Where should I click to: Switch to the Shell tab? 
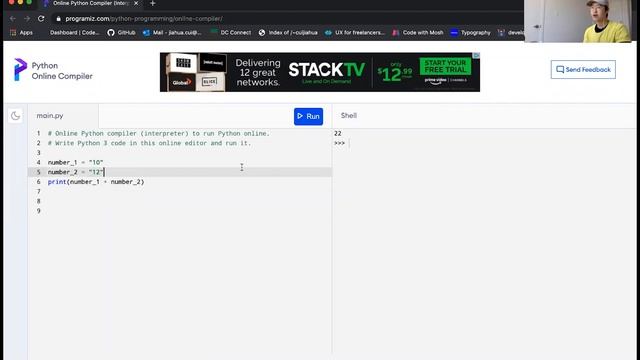[x=349, y=116]
